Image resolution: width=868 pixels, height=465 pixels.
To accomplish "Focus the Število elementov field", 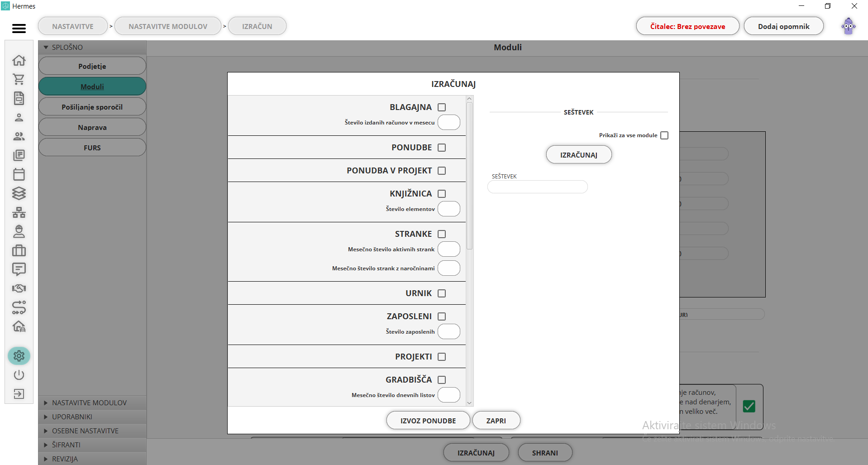I will pyautogui.click(x=449, y=209).
